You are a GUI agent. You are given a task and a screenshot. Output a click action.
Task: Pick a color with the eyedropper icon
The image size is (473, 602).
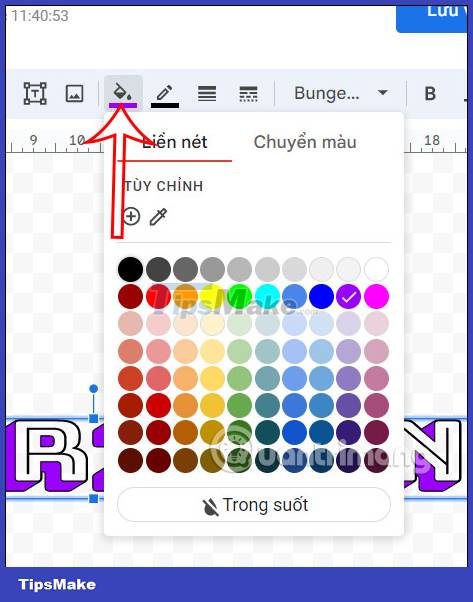click(159, 217)
